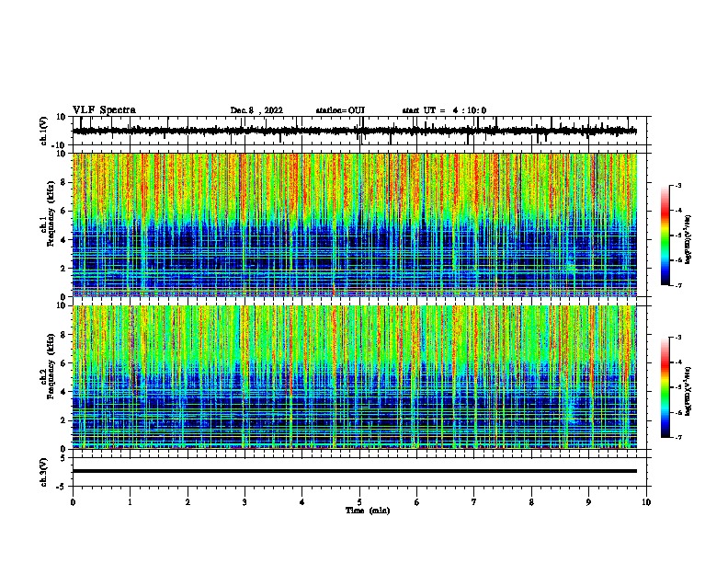Click the "-7" value on ch.2 colorbar

(x=677, y=437)
